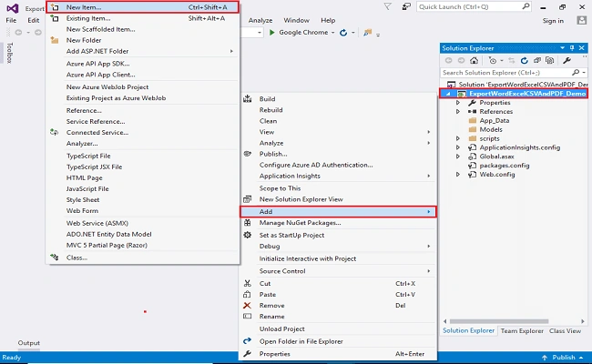Click the Sign in link
Screen dimensions: 592x364
click(x=553, y=21)
